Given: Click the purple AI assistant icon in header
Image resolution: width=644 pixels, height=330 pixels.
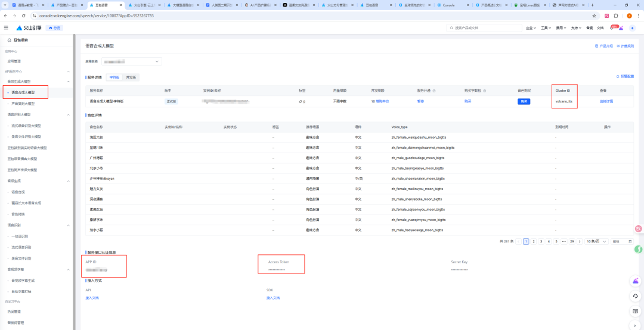Looking at the screenshot, I should (621, 28).
